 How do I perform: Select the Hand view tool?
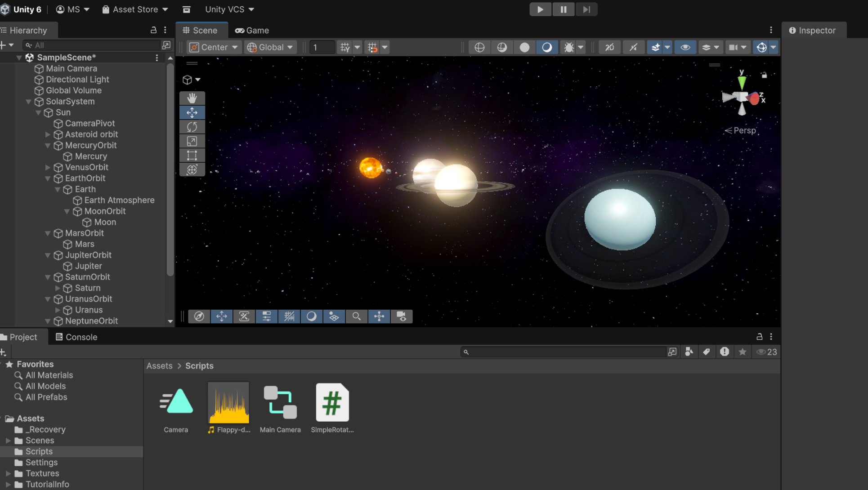(192, 98)
